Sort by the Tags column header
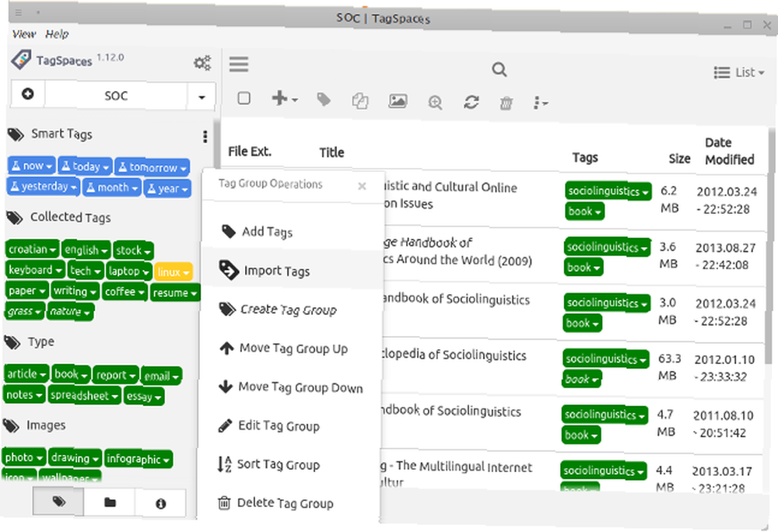778x532 pixels. [585, 158]
